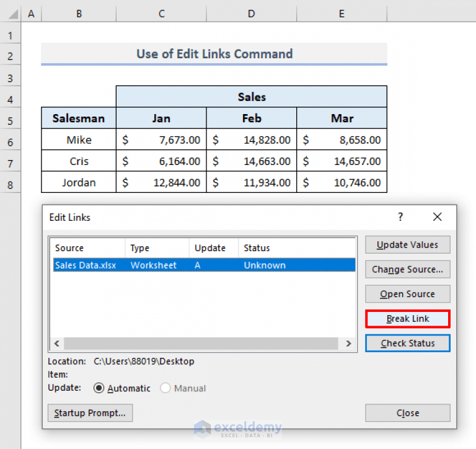
Task: Click Jordan's Feb value 11,934.00
Action: click(252, 182)
